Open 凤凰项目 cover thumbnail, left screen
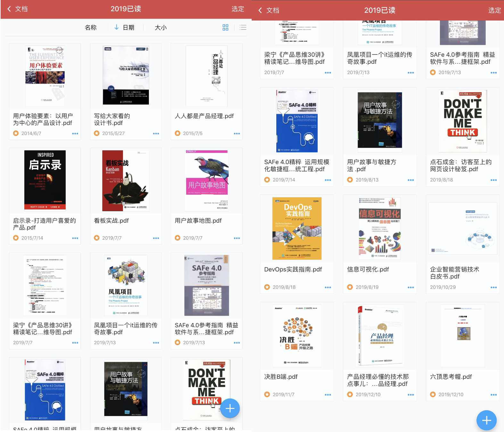The width and height of the screenshot is (504, 432). [126, 285]
